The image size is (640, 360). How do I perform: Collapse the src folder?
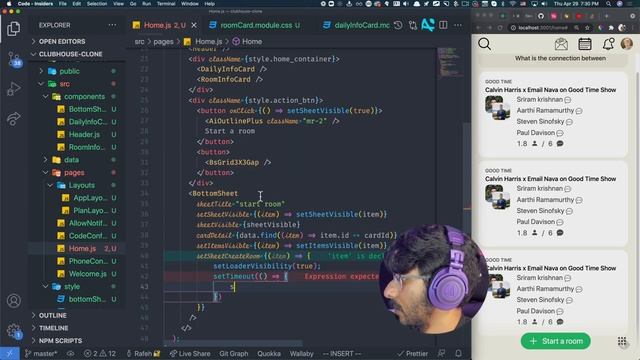(64, 84)
